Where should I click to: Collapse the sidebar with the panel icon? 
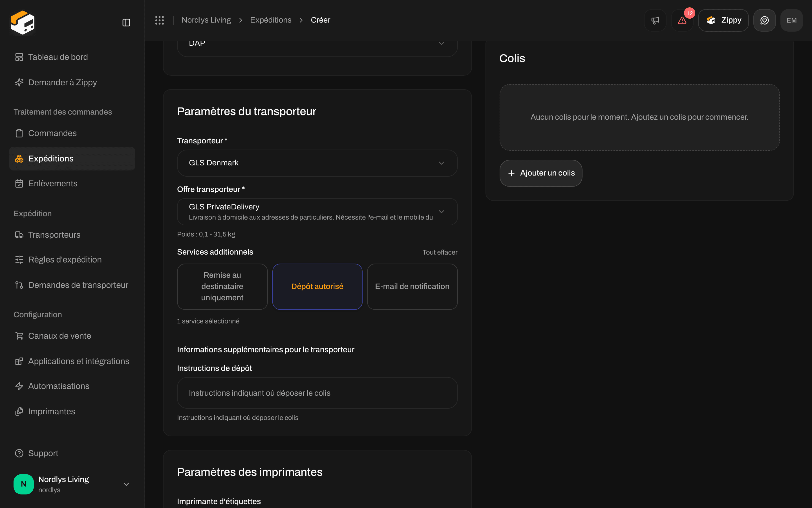pos(126,23)
